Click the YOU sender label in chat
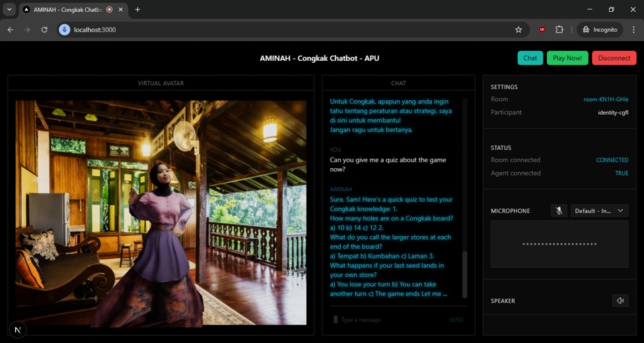This screenshot has width=644, height=343. pyautogui.click(x=335, y=150)
